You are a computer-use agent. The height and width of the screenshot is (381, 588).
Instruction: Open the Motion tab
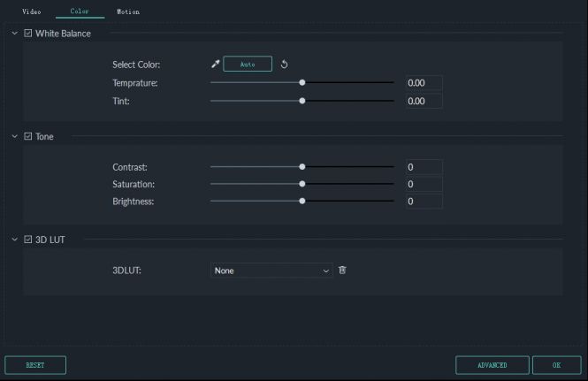coord(128,11)
